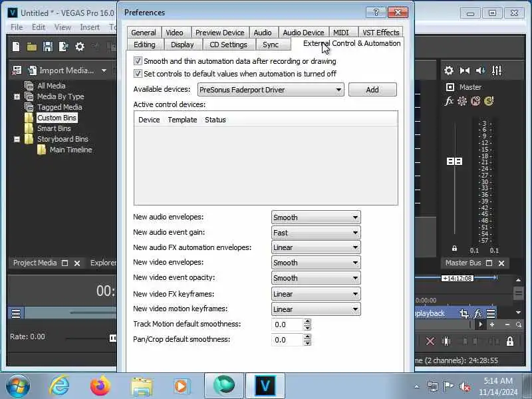Collapse Storyboard Bins tree node
Image resolution: width=532 pixels, height=399 pixels.
[17, 139]
